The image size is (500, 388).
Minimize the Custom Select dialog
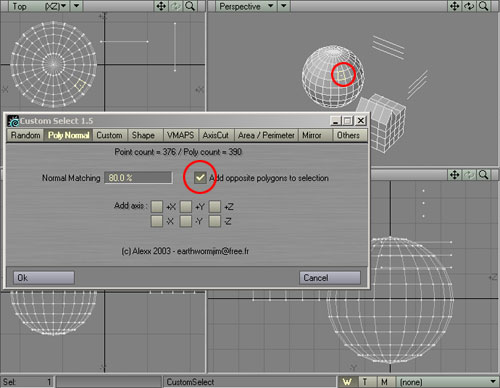pyautogui.click(x=335, y=121)
